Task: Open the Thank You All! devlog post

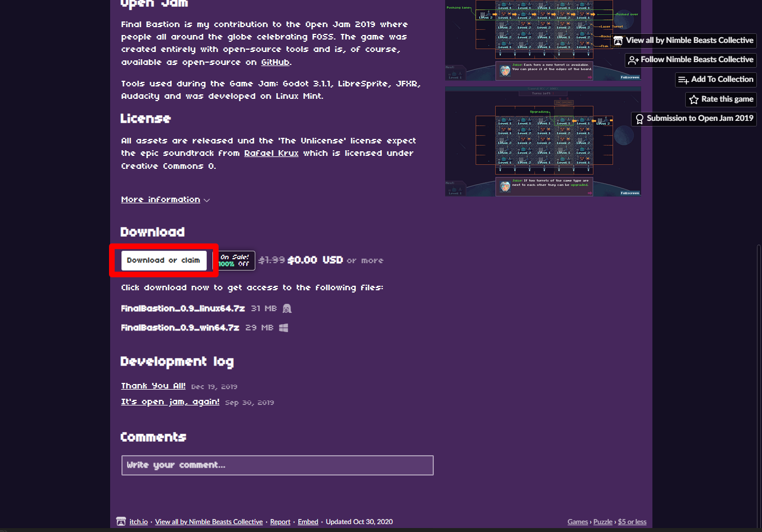Action: [x=153, y=386]
